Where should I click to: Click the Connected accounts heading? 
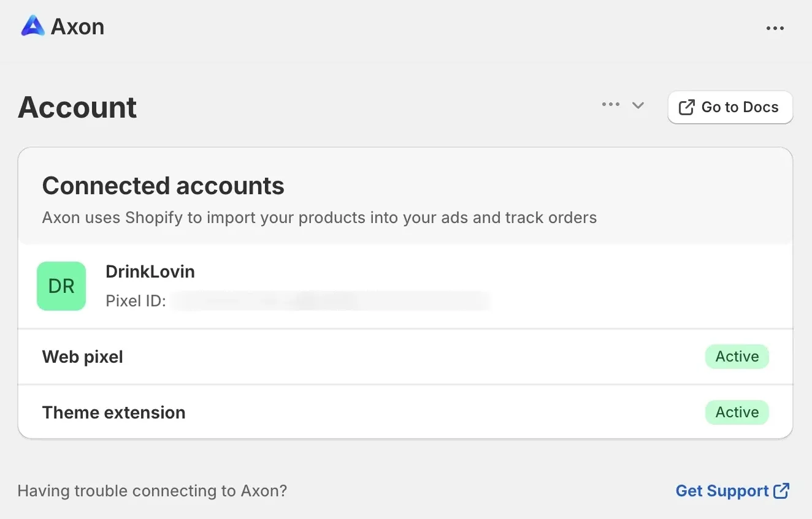[x=163, y=185]
